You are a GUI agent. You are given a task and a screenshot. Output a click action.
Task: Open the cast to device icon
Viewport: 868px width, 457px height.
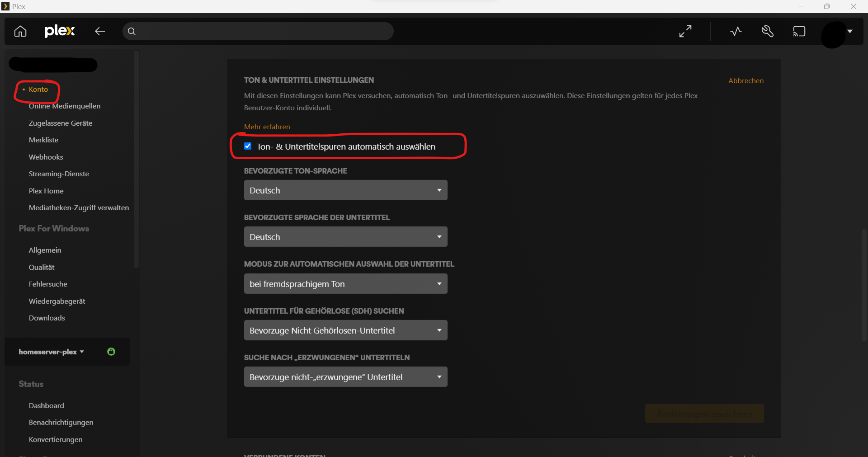click(x=799, y=31)
